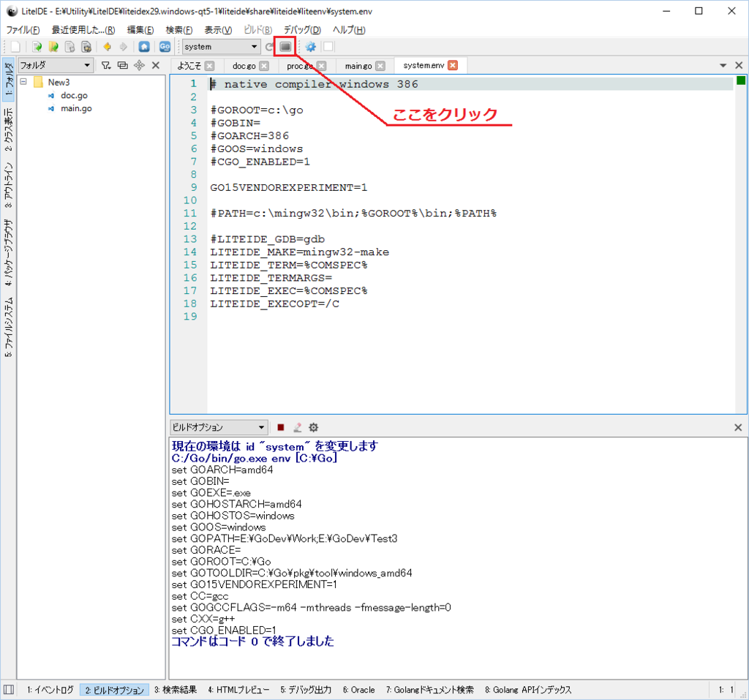The height and width of the screenshot is (700, 749).
Task: Open the 最近使用した menu
Action: pyautogui.click(x=83, y=30)
